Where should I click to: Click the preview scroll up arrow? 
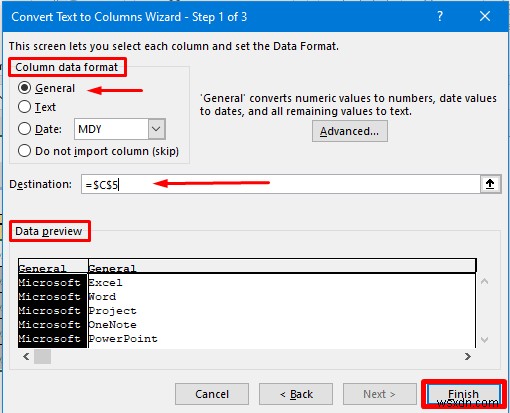[x=484, y=282]
